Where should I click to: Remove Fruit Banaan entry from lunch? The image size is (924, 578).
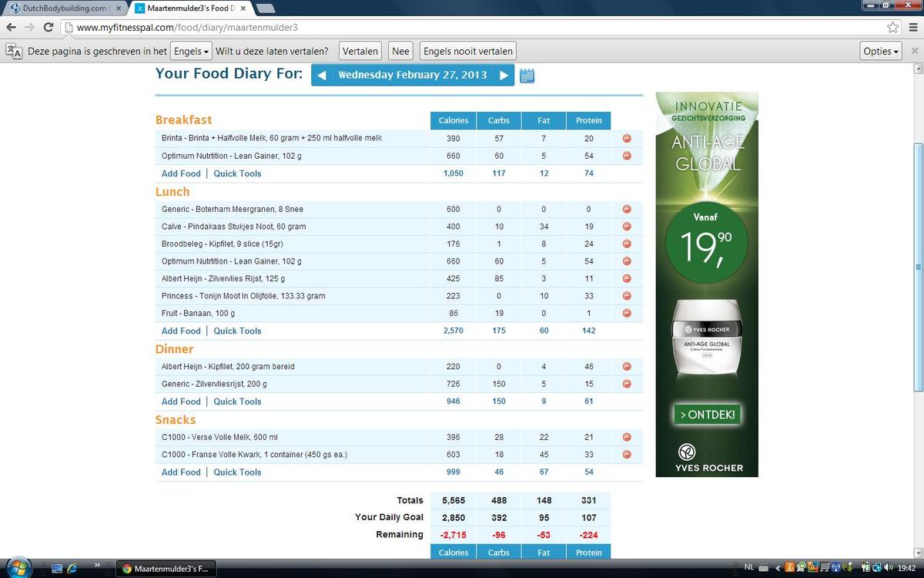(626, 314)
